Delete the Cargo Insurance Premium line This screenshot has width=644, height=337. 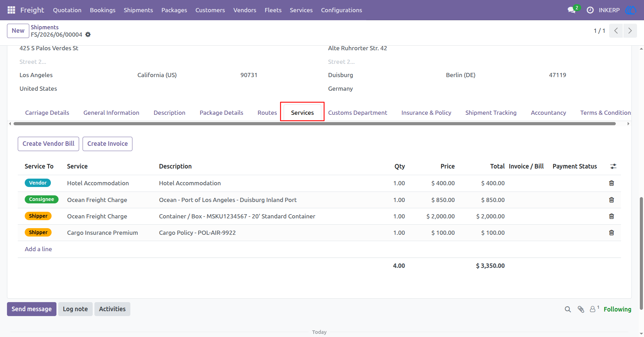click(x=611, y=233)
